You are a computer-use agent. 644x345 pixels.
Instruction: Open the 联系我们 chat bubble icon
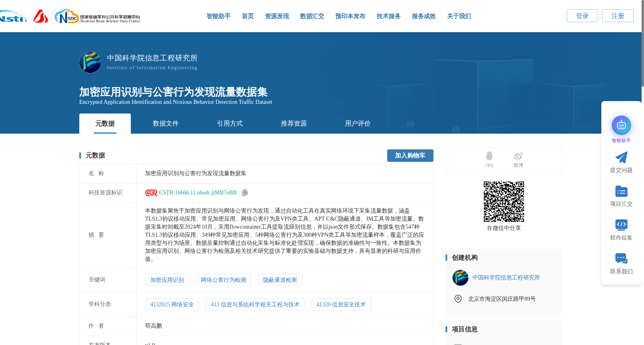(x=621, y=258)
